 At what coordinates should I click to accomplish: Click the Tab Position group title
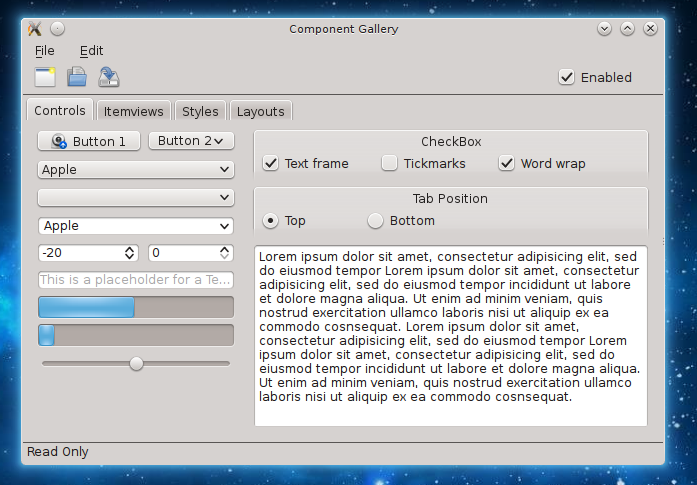[x=450, y=198]
